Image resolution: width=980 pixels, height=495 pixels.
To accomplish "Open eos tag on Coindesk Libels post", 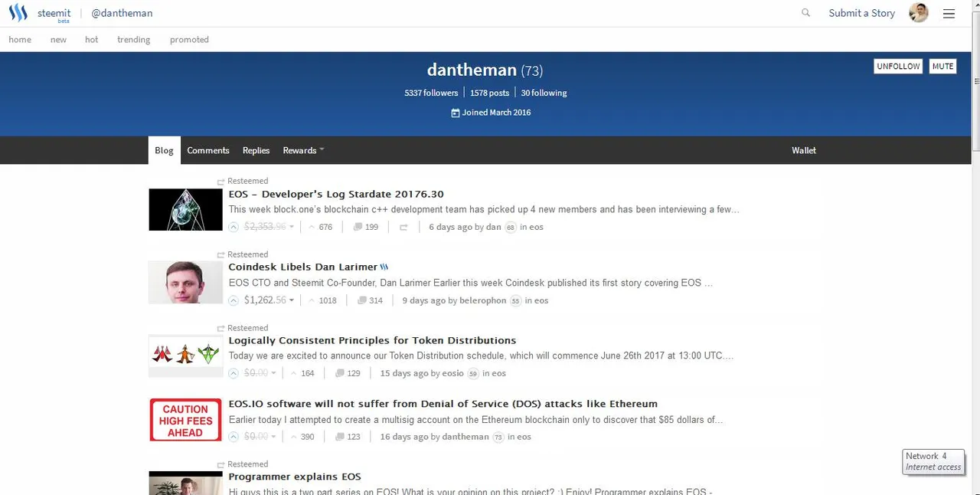I will click(x=541, y=300).
